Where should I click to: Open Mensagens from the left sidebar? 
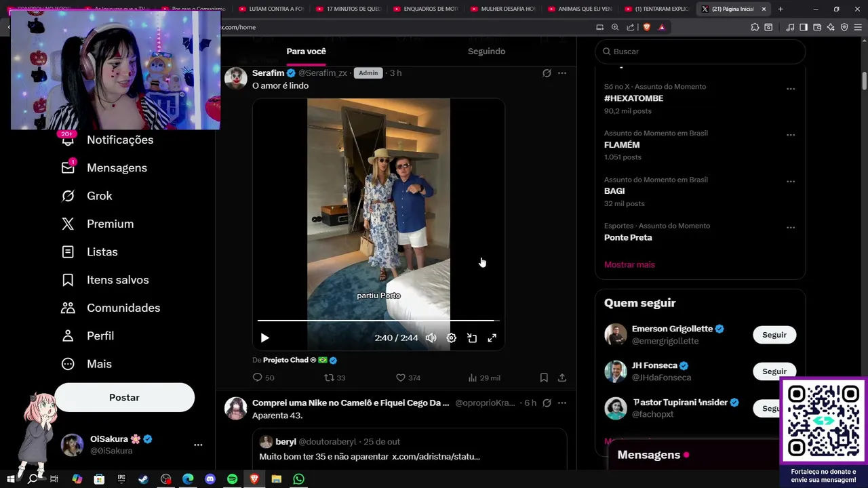pyautogui.click(x=104, y=167)
